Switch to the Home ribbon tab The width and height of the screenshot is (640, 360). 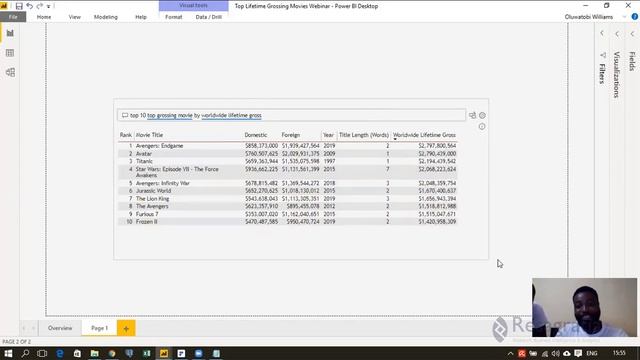[44, 17]
